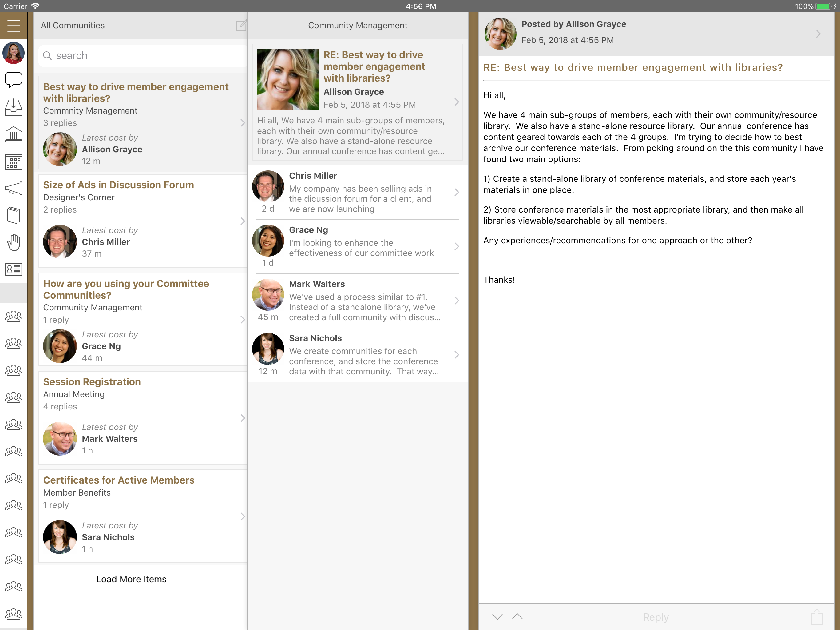Click Mark Walters' avatar in replies

[x=268, y=295]
